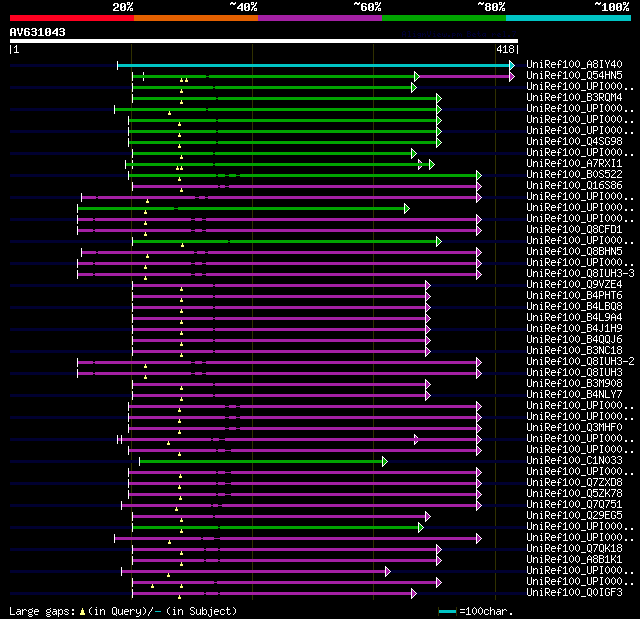This screenshot has height=619, width=640.
Task: Select the UniRef100_Q5ZK78 label
Action: pos(574,494)
